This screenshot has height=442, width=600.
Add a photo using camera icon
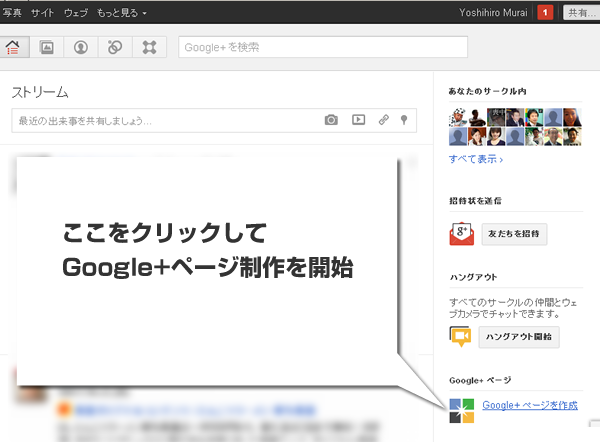(x=331, y=120)
